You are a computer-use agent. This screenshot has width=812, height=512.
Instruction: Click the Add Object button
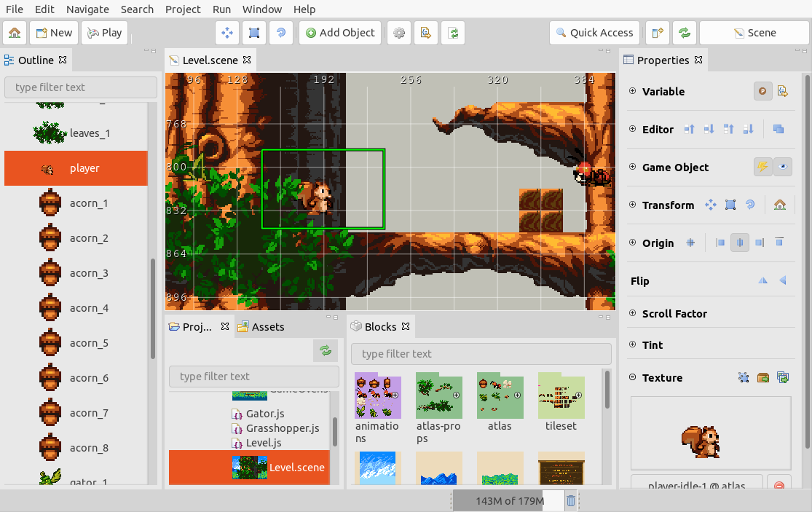[x=340, y=33]
